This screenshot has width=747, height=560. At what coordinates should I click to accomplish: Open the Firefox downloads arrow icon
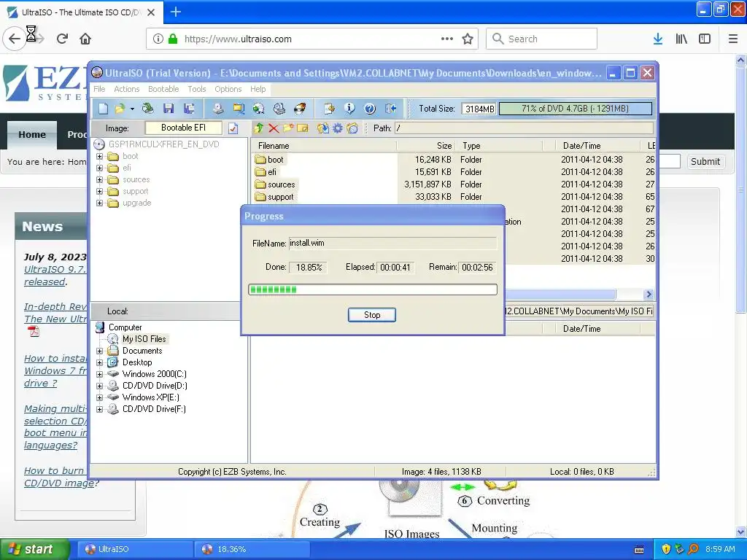[x=658, y=39]
